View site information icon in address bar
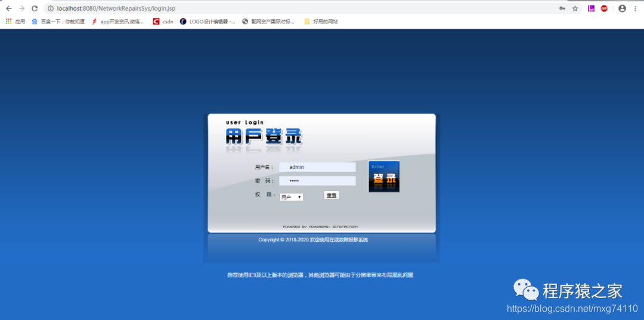The width and height of the screenshot is (644, 320). click(51, 8)
